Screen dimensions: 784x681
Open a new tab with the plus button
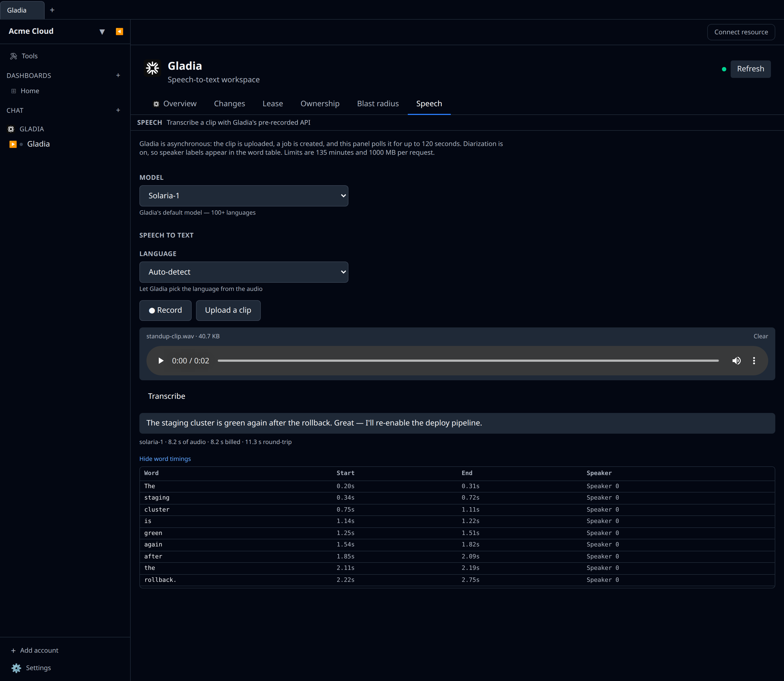(x=52, y=10)
